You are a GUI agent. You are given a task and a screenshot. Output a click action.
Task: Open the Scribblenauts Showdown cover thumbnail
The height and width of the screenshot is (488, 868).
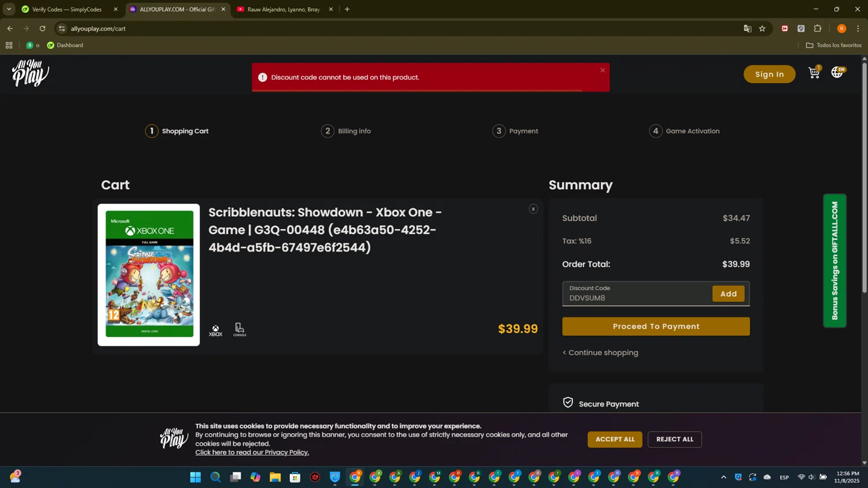[x=149, y=275]
